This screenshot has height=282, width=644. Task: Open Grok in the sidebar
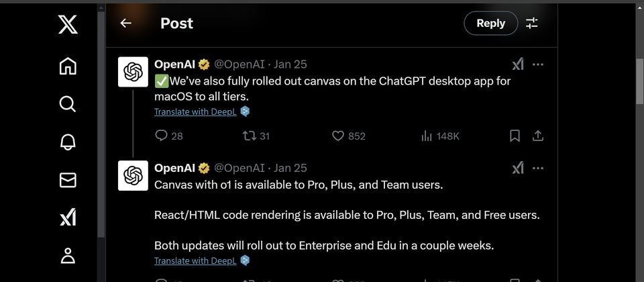[68, 217]
